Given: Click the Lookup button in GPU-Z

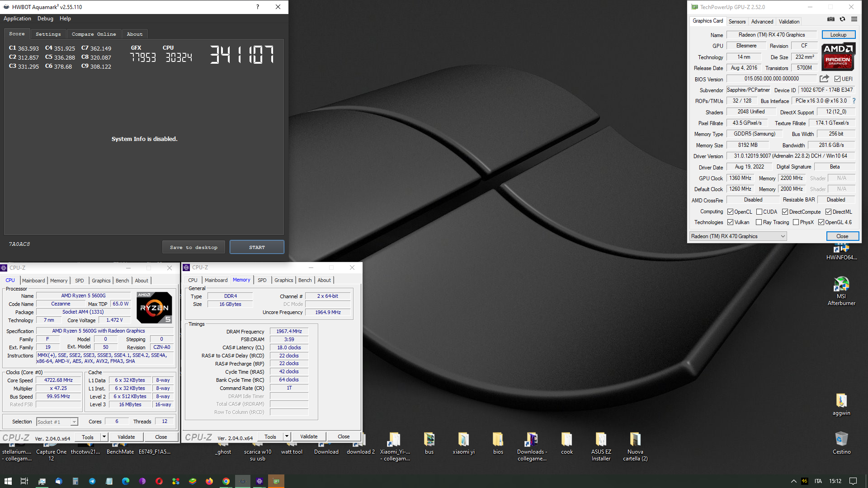Looking at the screenshot, I should coord(838,35).
